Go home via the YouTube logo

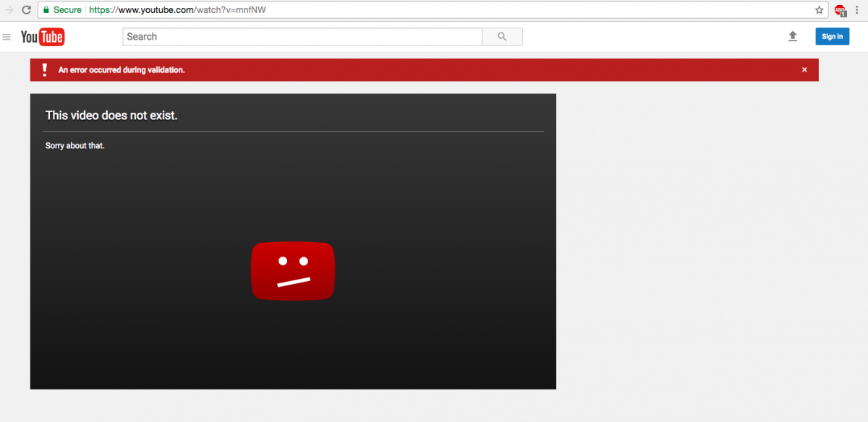43,37
